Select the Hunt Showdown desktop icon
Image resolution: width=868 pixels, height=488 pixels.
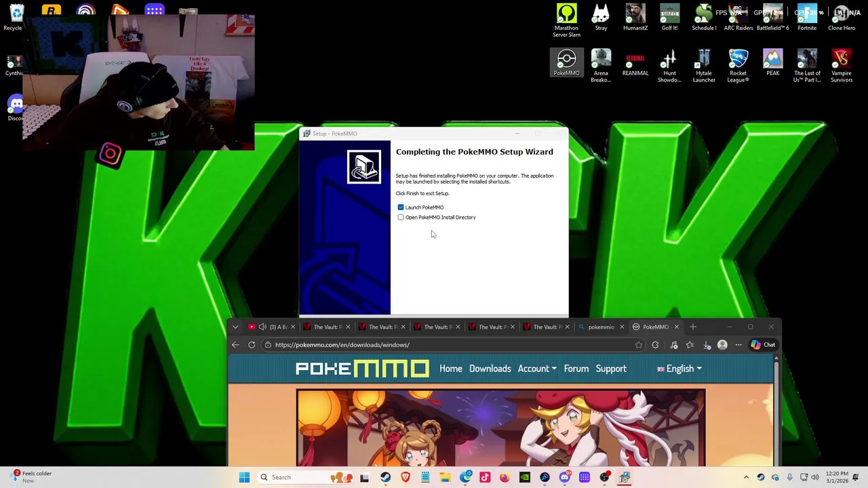point(669,66)
